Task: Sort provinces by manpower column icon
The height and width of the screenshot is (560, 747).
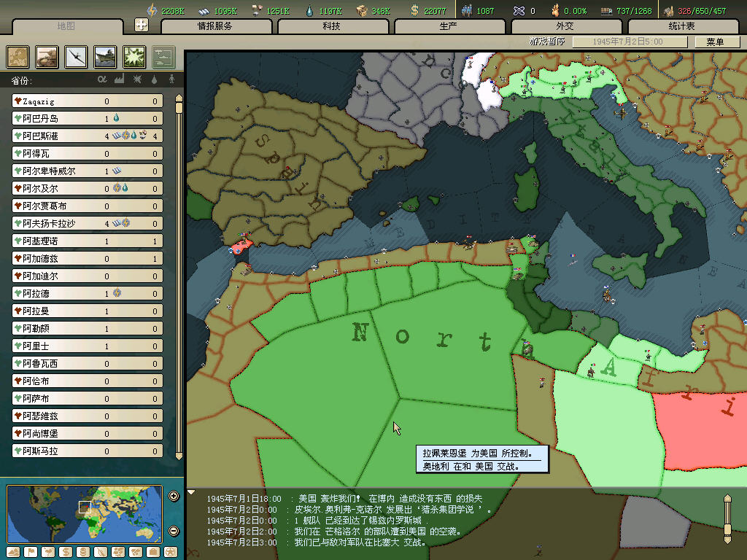Action: click(x=172, y=79)
